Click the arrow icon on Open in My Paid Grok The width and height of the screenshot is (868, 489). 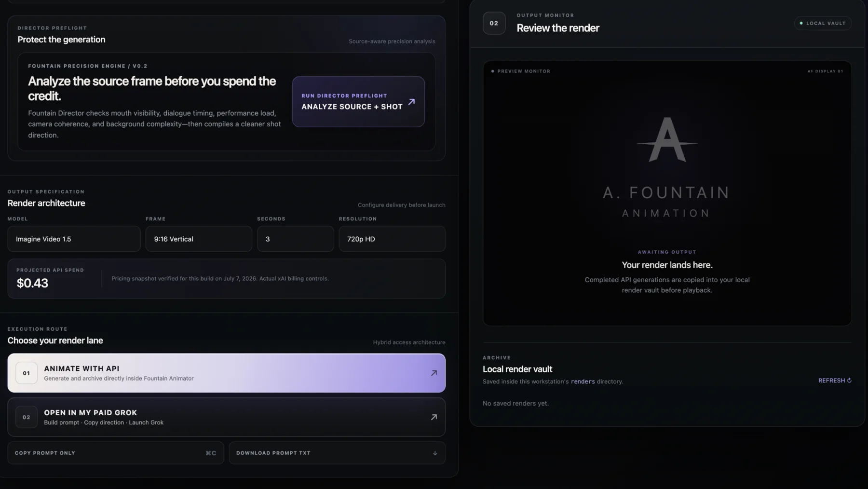[x=434, y=417]
